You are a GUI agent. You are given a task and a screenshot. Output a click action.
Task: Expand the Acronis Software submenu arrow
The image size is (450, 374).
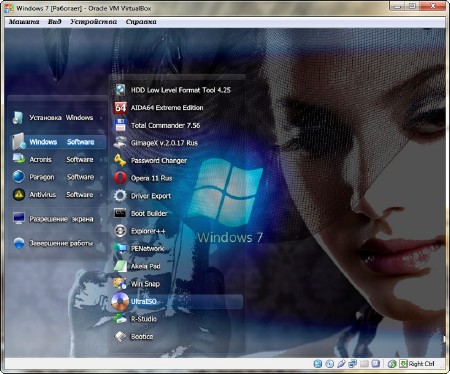(101, 160)
